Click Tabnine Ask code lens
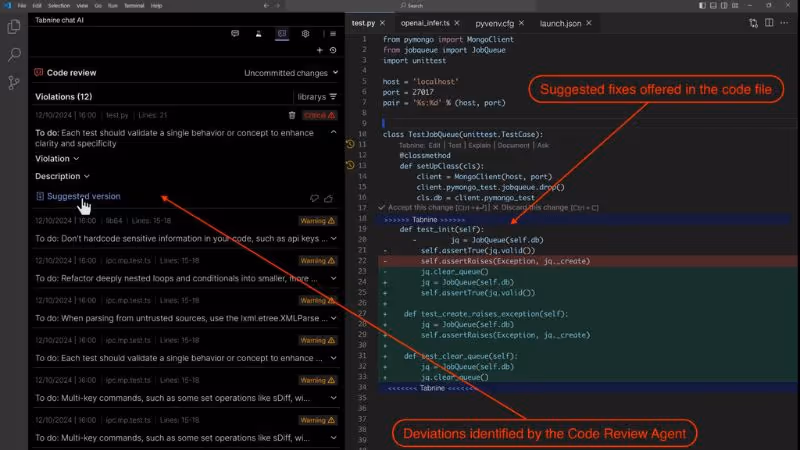800x450 pixels. [543, 145]
